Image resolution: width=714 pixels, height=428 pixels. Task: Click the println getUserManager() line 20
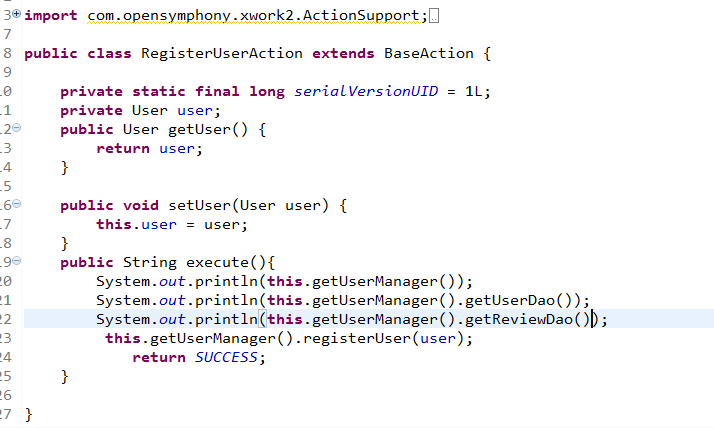pyautogui.click(x=284, y=281)
